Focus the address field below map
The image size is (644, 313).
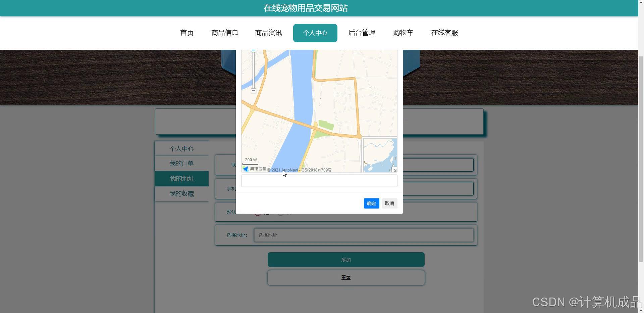(319, 181)
